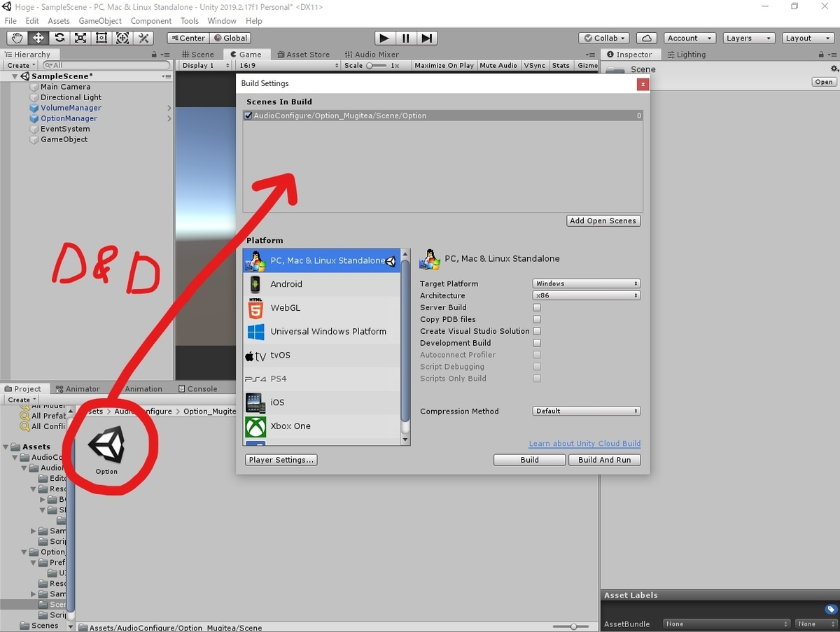This screenshot has width=840, height=632.
Task: Enable Development Build checkbox
Action: point(537,343)
